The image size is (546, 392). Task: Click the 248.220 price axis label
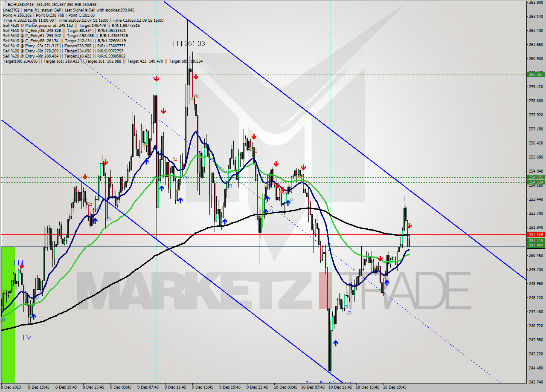coord(536,297)
